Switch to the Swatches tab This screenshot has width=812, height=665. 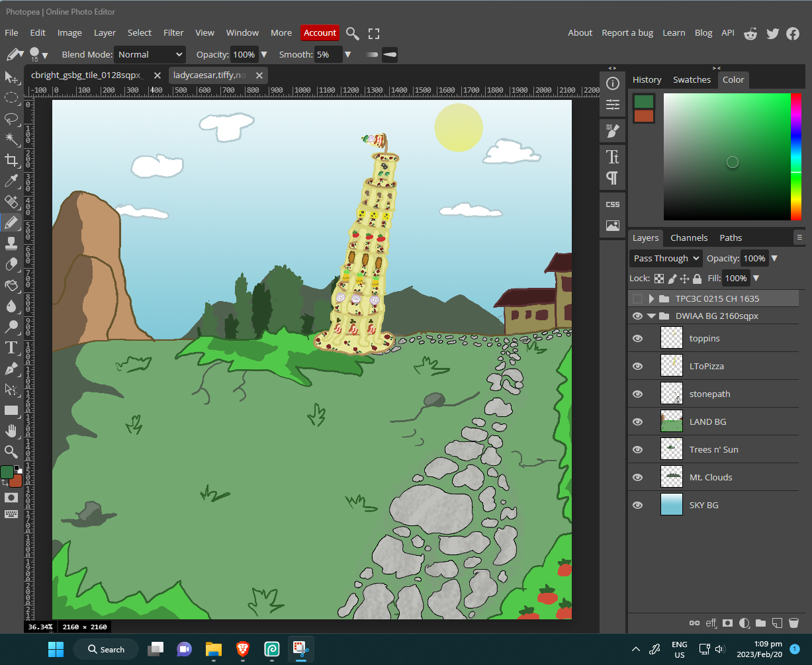tap(692, 79)
